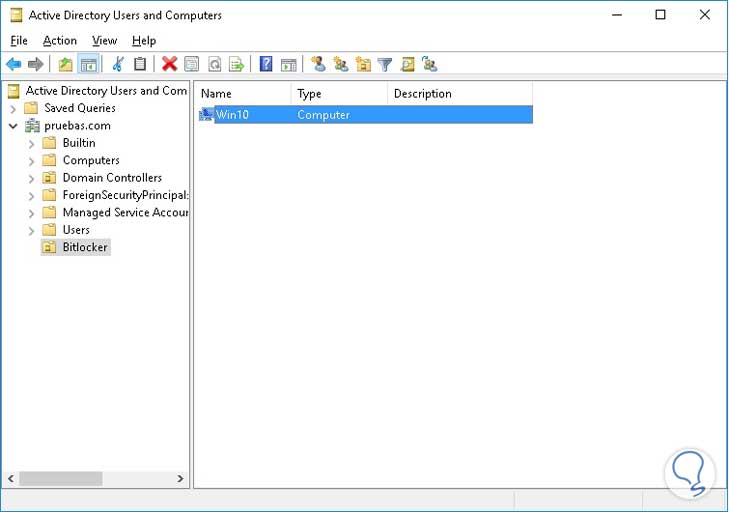The width and height of the screenshot is (730, 512).
Task: Select the Bitlocker OU
Action: [x=85, y=247]
